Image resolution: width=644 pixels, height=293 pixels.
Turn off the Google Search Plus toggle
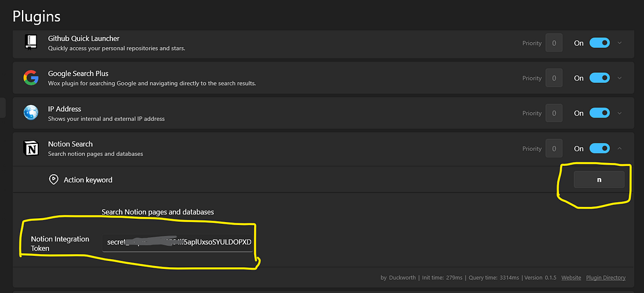pos(599,77)
